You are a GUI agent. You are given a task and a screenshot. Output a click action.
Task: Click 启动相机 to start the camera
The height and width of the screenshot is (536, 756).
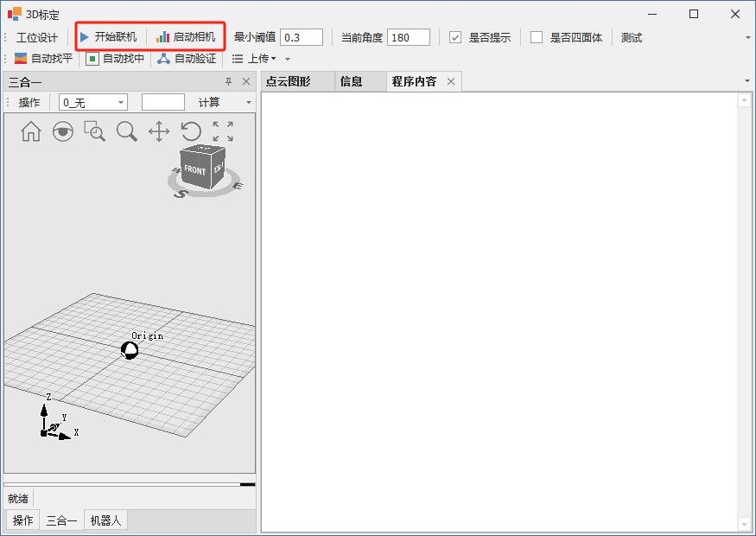click(x=186, y=37)
